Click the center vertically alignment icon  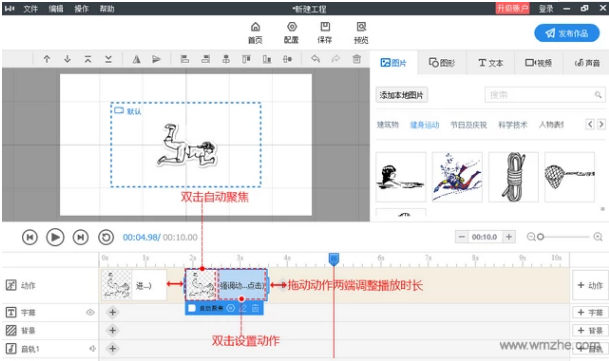click(x=287, y=59)
